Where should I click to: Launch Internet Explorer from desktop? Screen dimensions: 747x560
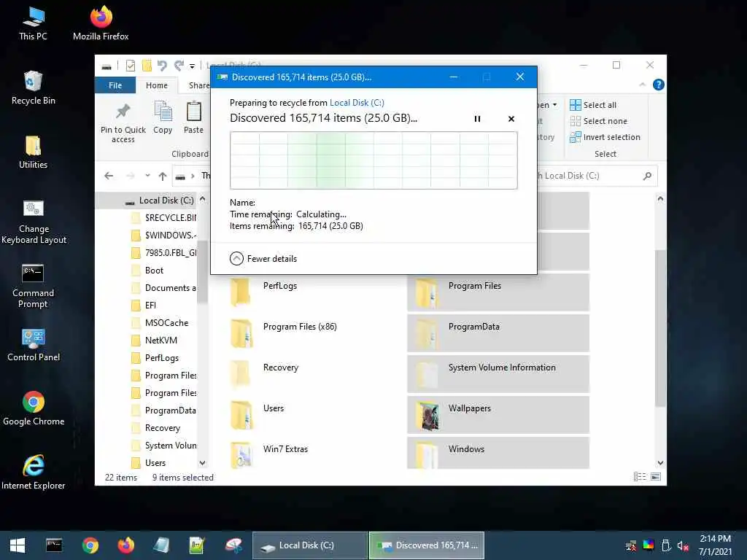pyautogui.click(x=34, y=472)
